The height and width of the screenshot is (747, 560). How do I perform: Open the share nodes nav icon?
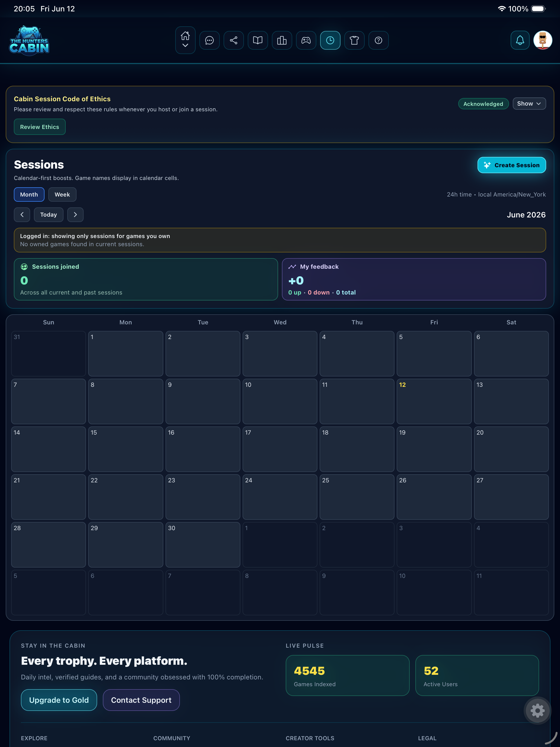pyautogui.click(x=234, y=40)
